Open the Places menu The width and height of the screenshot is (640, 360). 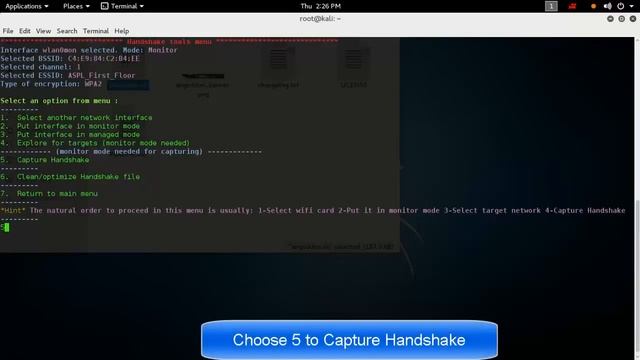pyautogui.click(x=76, y=6)
